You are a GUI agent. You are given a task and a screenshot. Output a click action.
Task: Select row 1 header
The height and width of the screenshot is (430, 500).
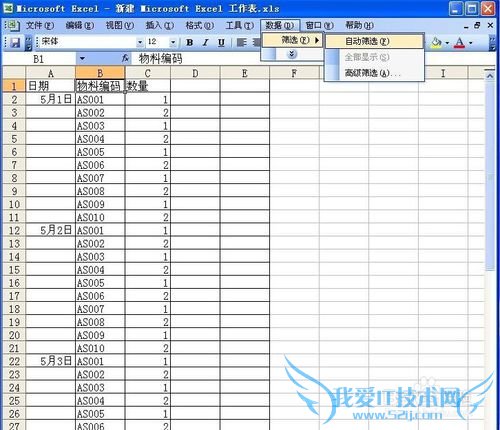pyautogui.click(x=14, y=86)
